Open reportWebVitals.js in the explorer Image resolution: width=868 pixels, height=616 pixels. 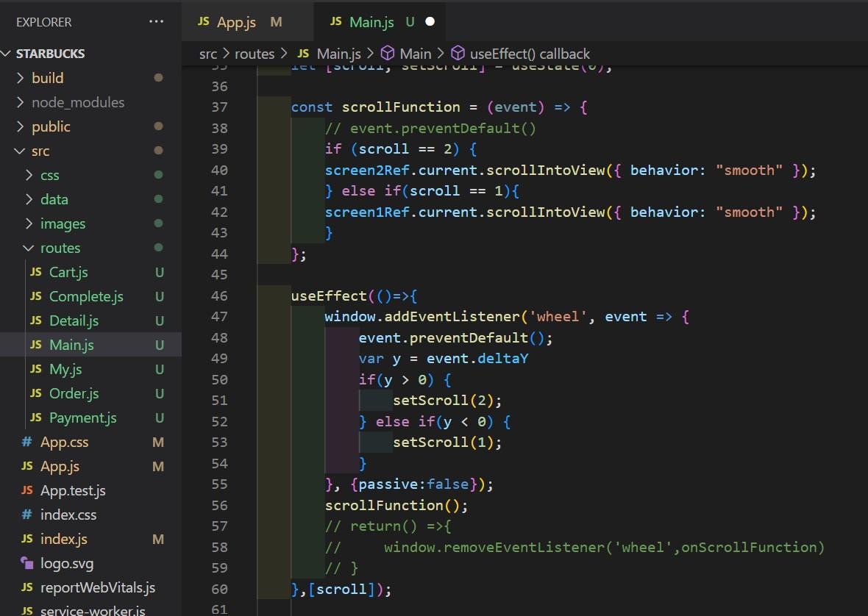(97, 588)
